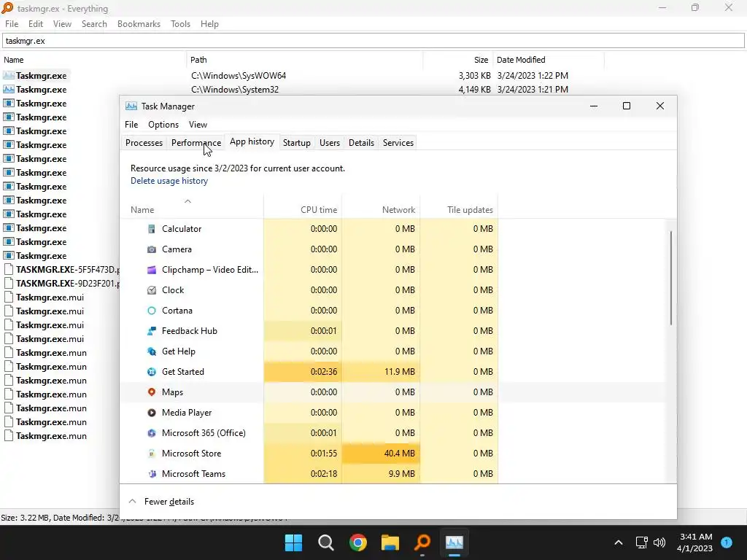The height and width of the screenshot is (560, 747).
Task: Sort by CPU time column
Action: 319,210
